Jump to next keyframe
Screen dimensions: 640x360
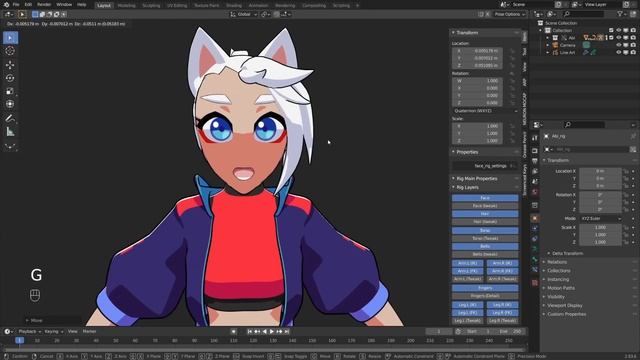(x=279, y=331)
